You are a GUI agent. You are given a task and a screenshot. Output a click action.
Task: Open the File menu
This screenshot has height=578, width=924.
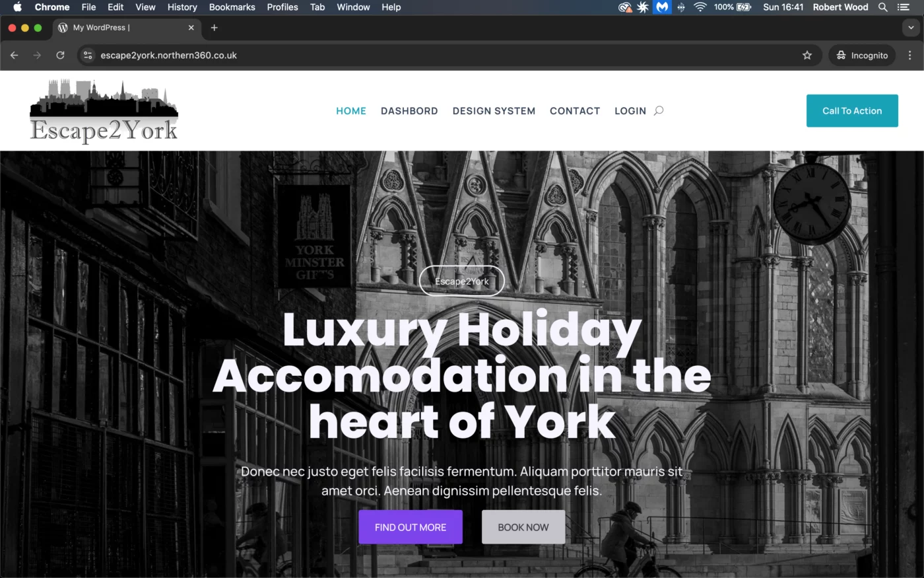88,7
